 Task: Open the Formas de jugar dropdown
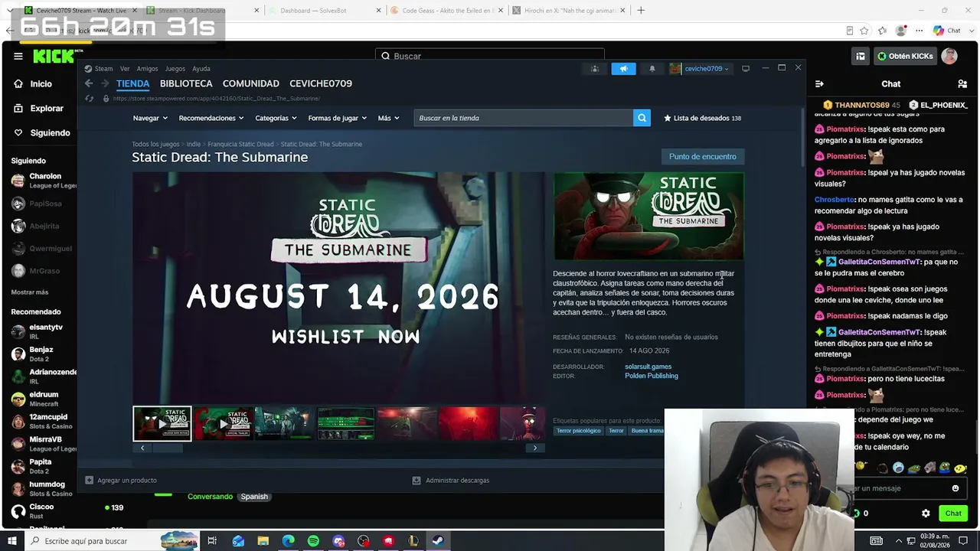[x=338, y=118]
